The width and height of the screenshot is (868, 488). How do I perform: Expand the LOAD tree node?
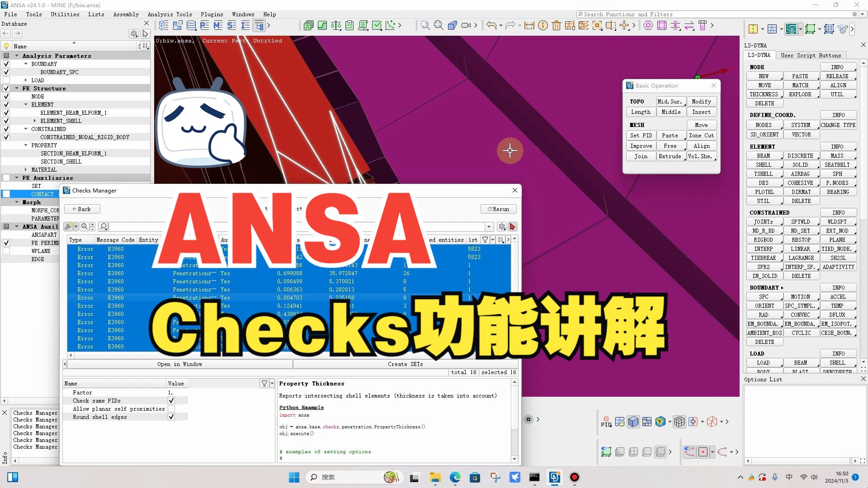26,80
